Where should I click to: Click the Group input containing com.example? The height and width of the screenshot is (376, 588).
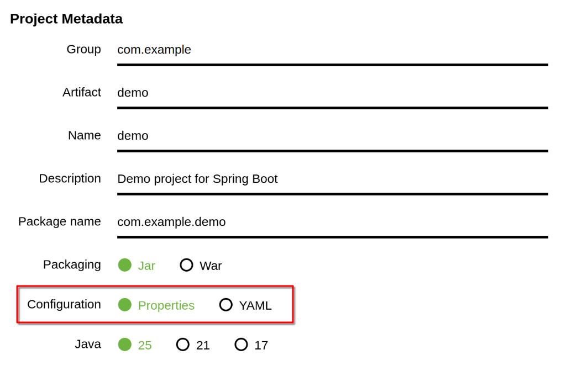[332, 50]
